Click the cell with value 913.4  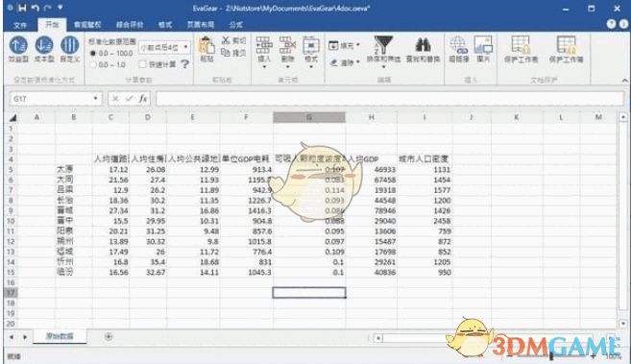(246, 170)
